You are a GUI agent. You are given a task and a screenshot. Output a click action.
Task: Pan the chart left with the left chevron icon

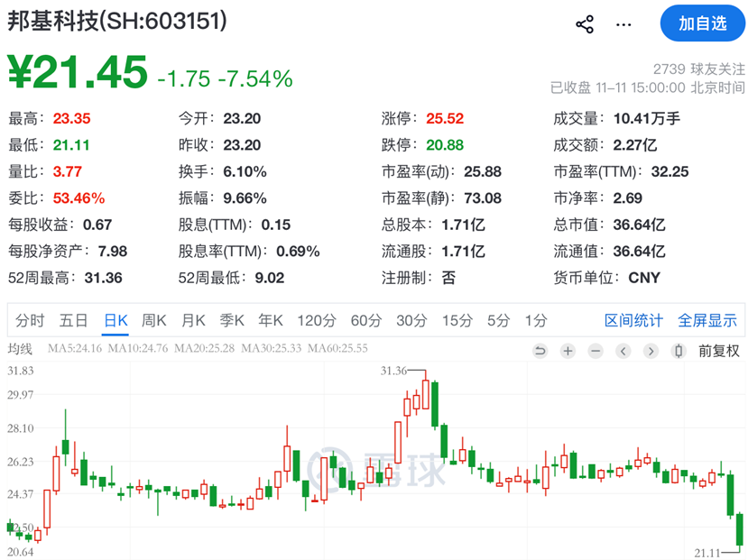623,351
